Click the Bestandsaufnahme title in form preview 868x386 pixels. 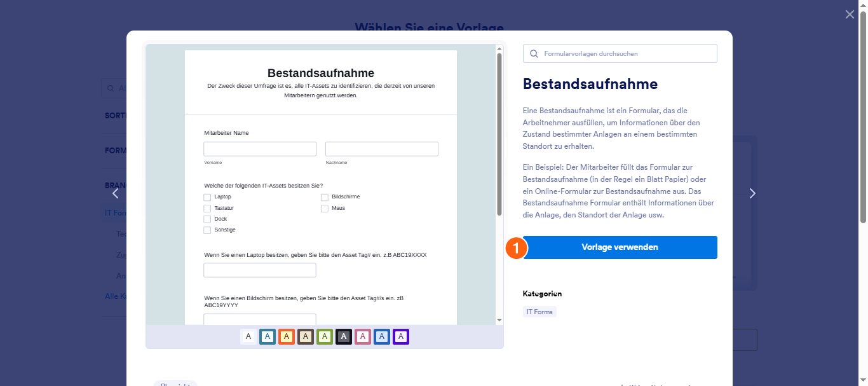[x=321, y=73]
